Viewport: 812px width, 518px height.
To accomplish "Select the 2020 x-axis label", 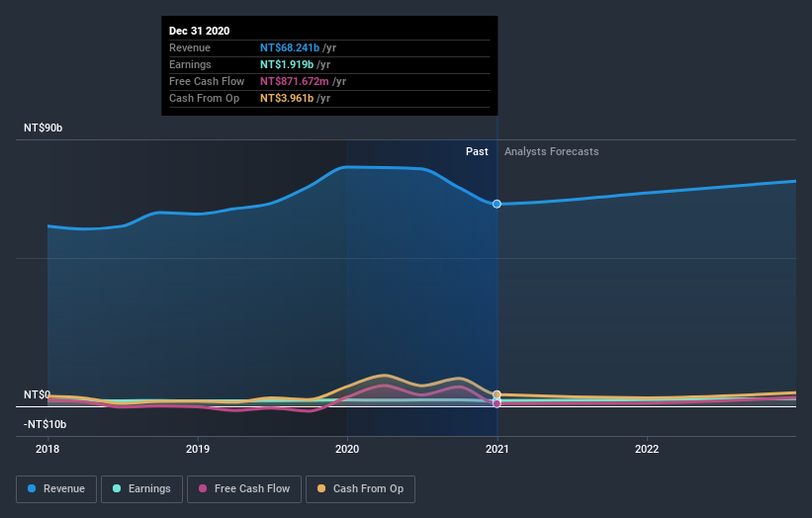I will click(x=347, y=449).
